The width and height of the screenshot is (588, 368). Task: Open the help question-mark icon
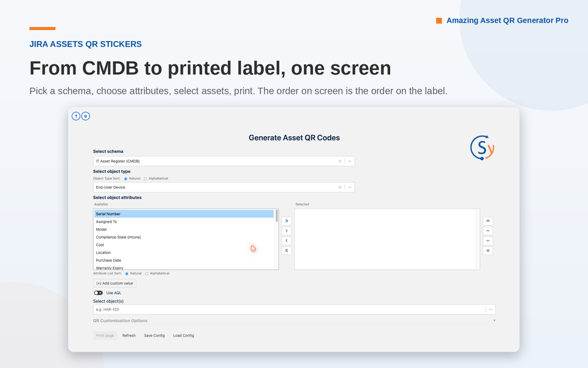coord(76,116)
